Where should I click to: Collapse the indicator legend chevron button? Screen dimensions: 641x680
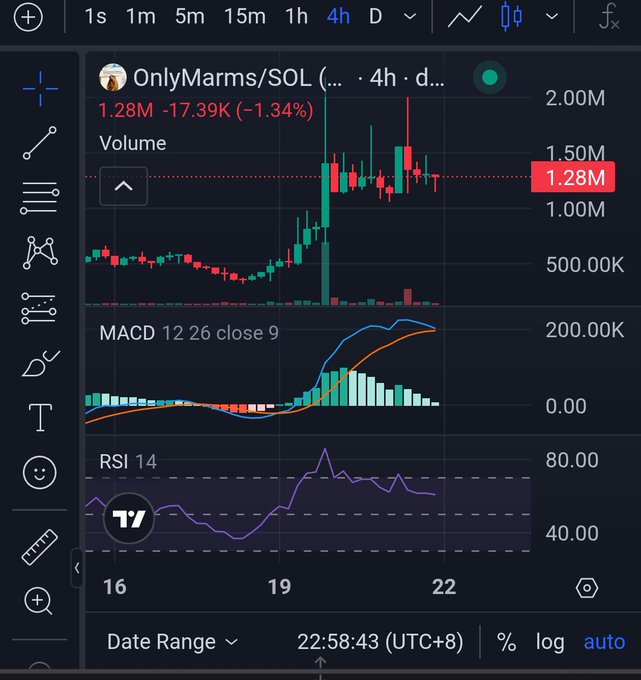[124, 186]
